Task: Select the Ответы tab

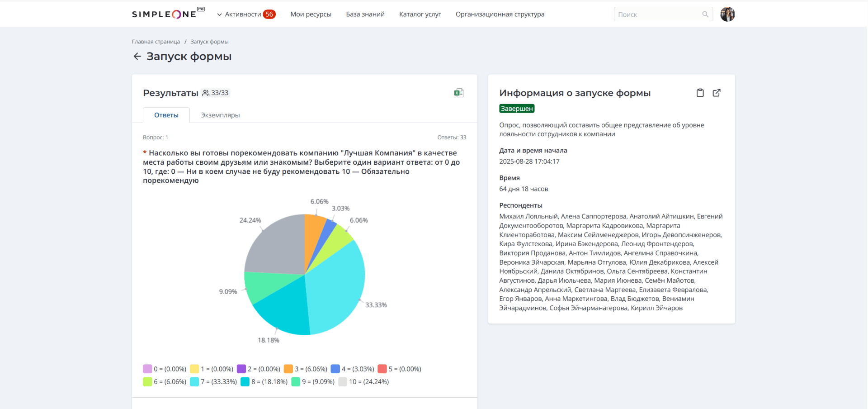Action: (166, 115)
